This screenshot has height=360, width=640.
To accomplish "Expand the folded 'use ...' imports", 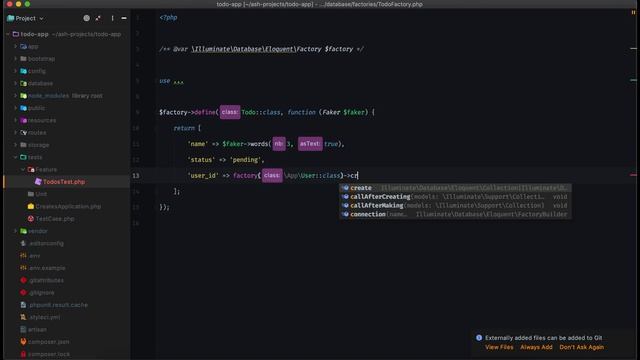I will point(178,81).
